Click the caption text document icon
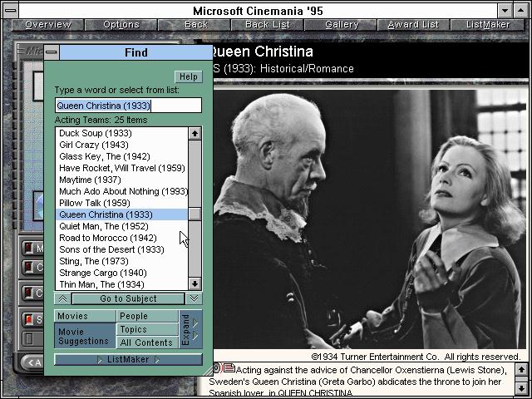This screenshot has width=532, height=399. pos(229,367)
